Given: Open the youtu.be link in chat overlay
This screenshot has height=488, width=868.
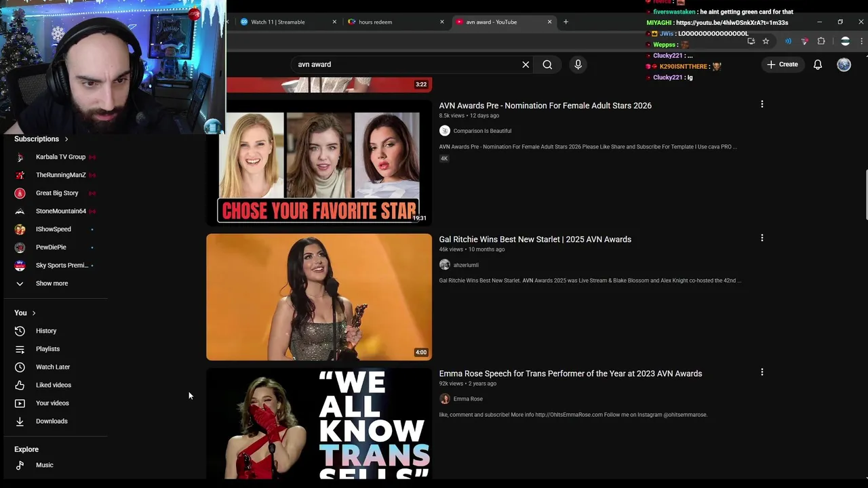Looking at the screenshot, I should [732, 22].
